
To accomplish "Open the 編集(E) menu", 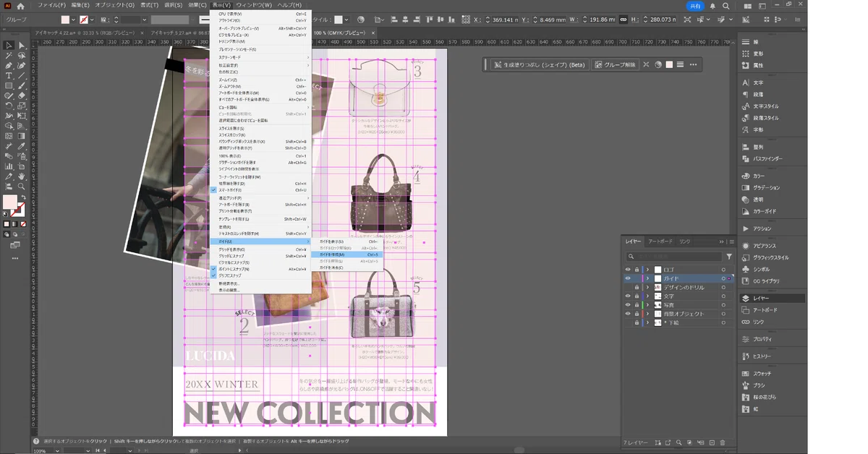I will pos(80,5).
